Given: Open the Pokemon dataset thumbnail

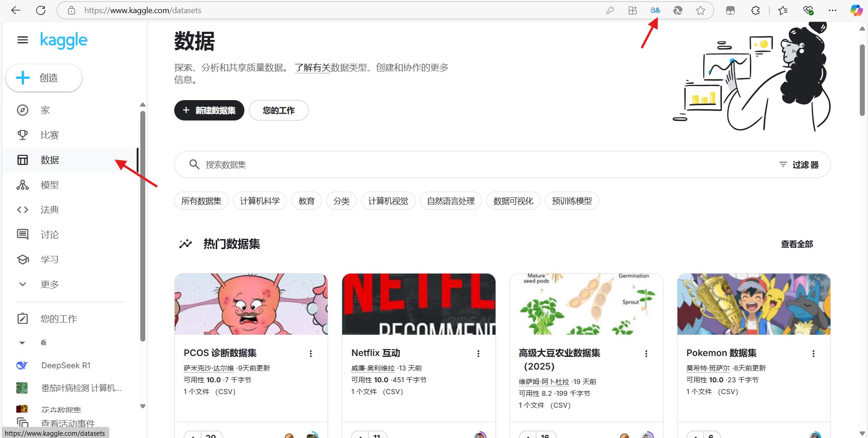Looking at the screenshot, I should (754, 304).
